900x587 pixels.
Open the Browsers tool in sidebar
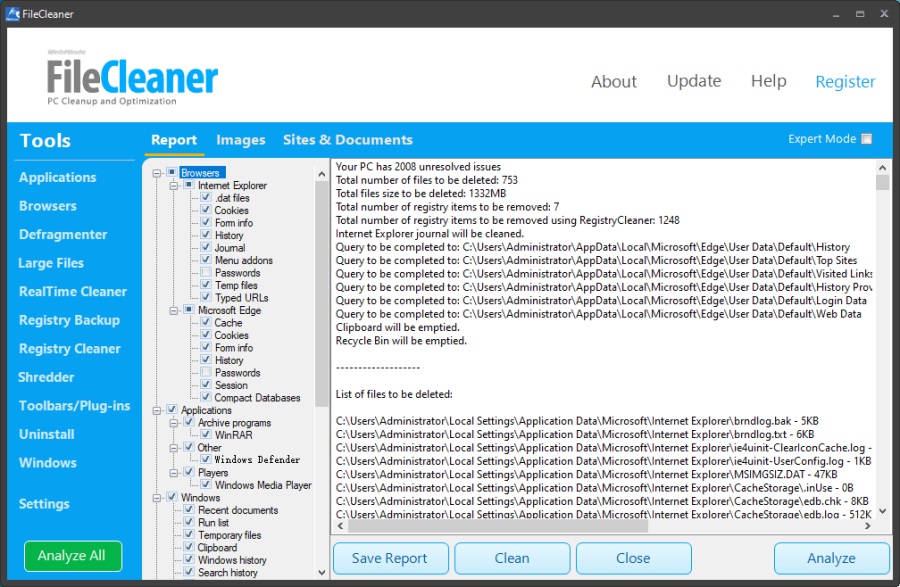pyautogui.click(x=48, y=206)
